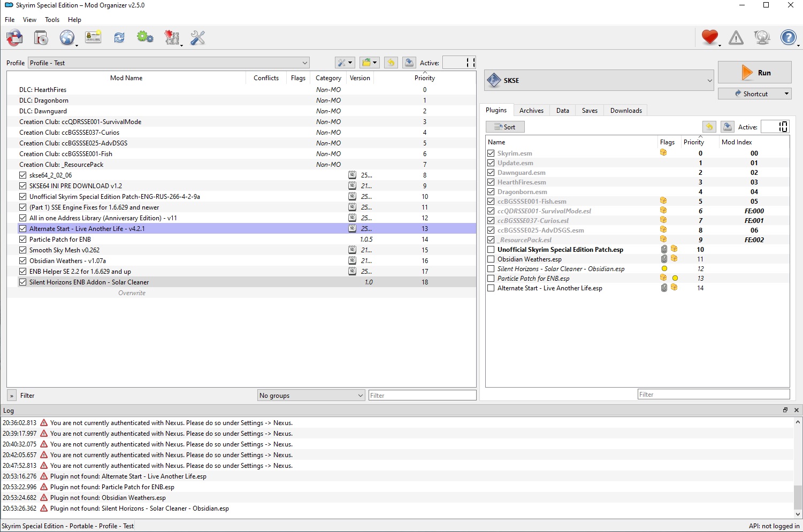803x532 pixels.
Task: Click the puzzle-piece Tools plugin icon
Action: (x=172, y=38)
